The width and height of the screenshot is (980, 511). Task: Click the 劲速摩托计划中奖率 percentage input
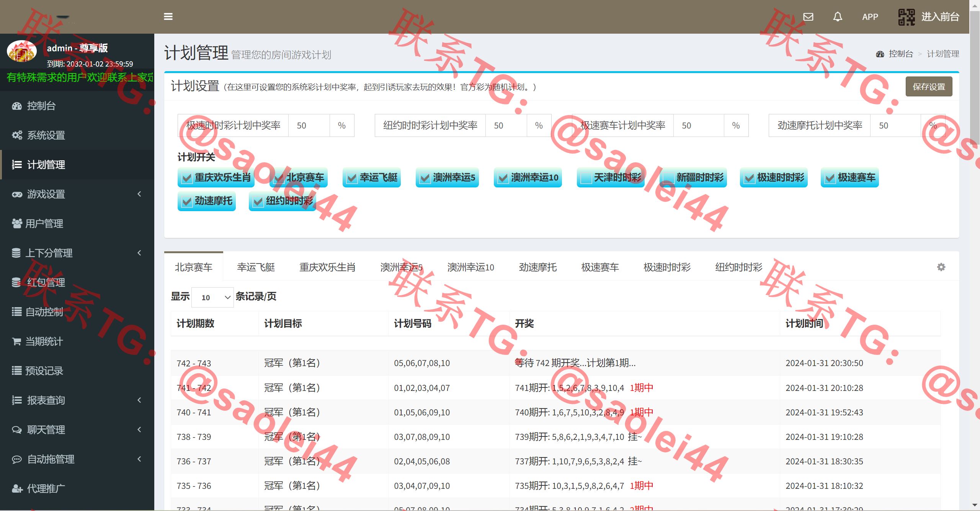pyautogui.click(x=895, y=125)
